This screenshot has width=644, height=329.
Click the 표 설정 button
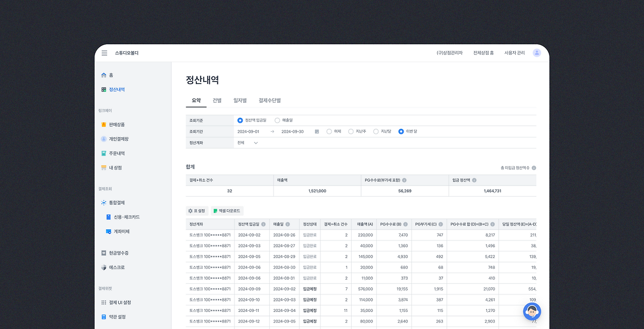(x=197, y=211)
